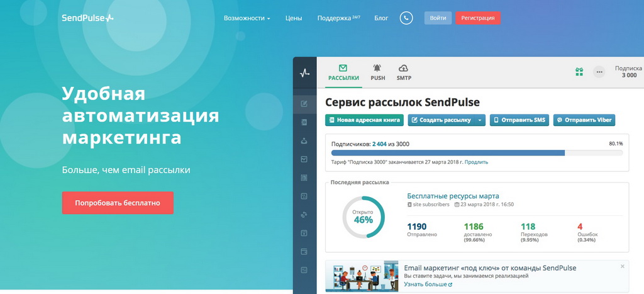
Task: Open the three-dots more menu
Action: [599, 72]
